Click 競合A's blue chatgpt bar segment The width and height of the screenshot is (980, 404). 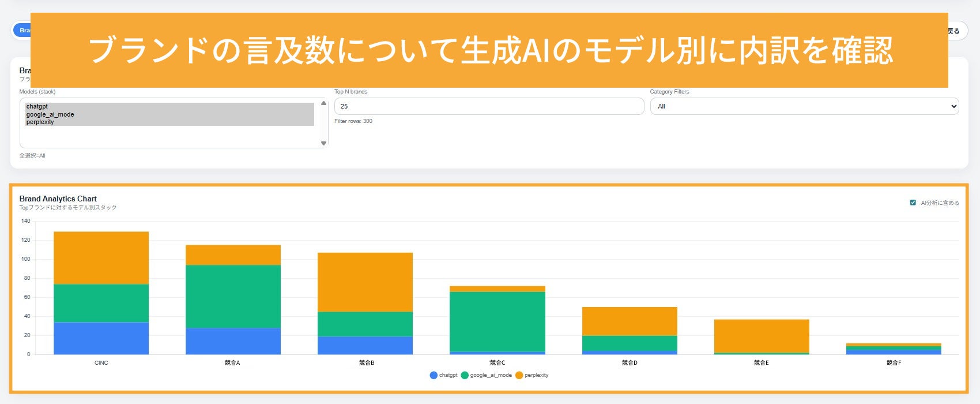(x=233, y=341)
